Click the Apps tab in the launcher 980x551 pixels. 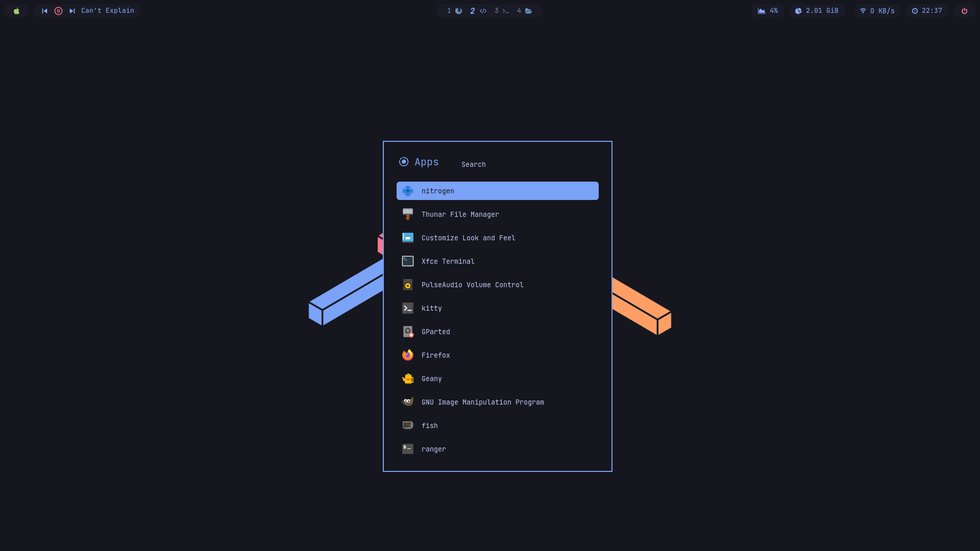[419, 162]
